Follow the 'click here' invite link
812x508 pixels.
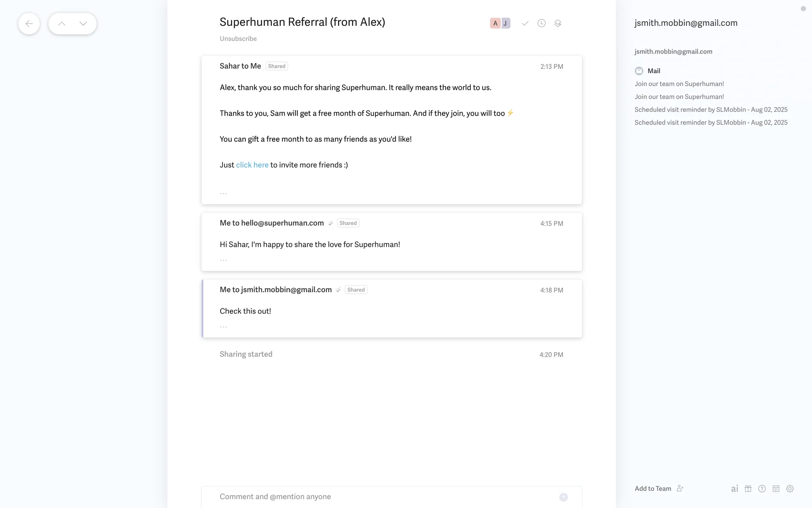[252, 165]
